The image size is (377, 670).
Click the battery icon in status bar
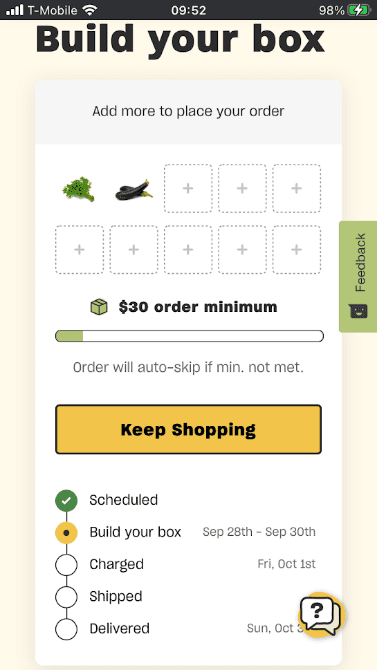(x=359, y=10)
